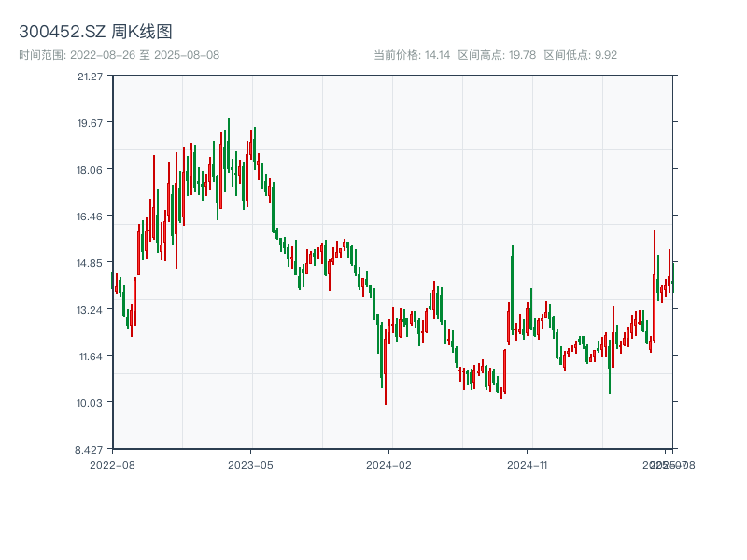747x560 pixels.
Task: Select the 2024-11 x-axis date label
Action: click(x=528, y=464)
